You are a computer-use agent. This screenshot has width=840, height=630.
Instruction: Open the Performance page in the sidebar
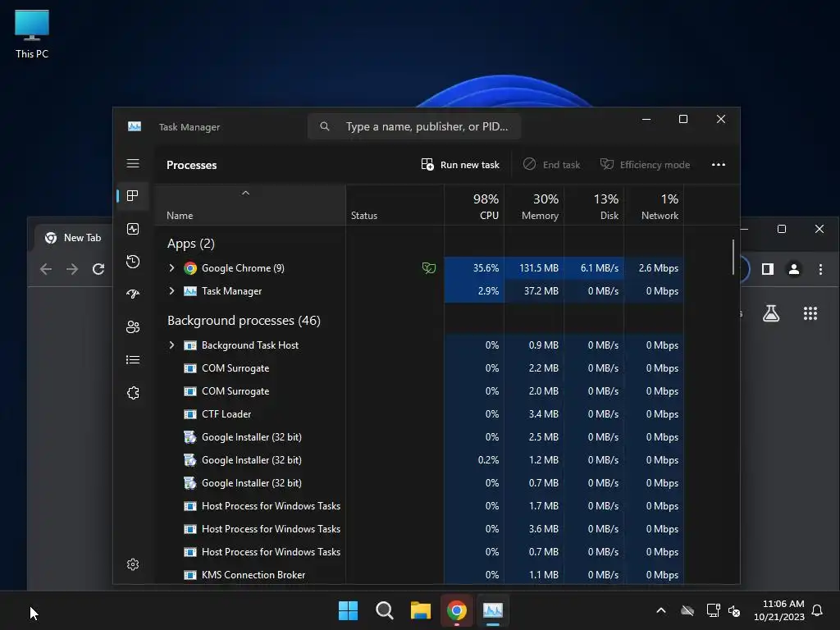133,229
